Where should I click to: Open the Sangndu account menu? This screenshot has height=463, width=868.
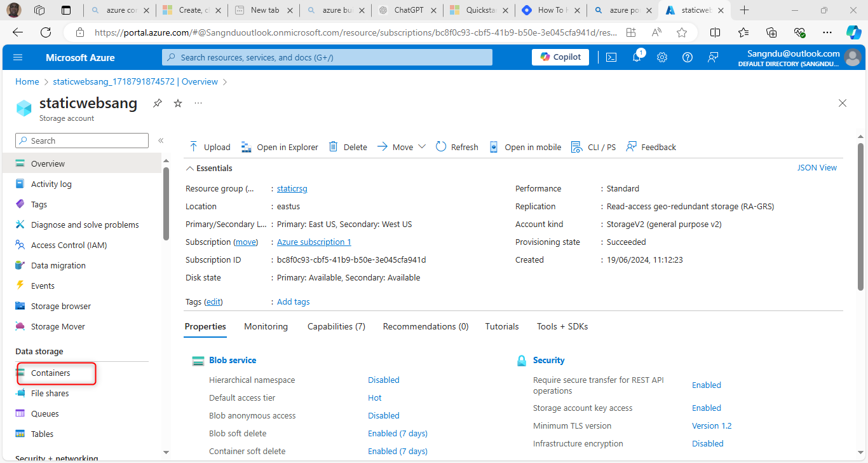point(799,58)
